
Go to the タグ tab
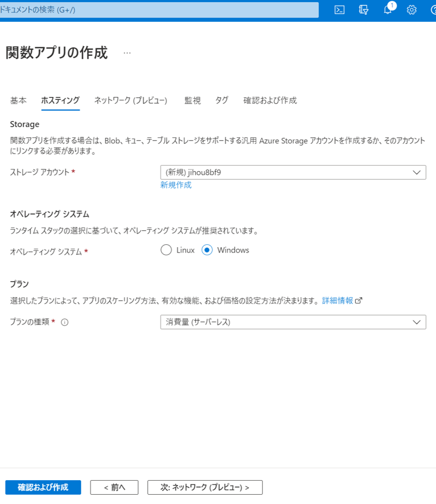(221, 100)
